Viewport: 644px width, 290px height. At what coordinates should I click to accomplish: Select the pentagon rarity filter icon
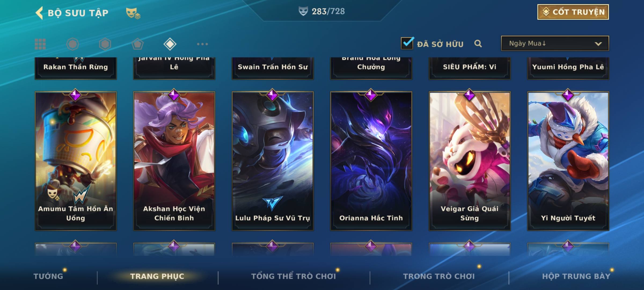click(137, 44)
